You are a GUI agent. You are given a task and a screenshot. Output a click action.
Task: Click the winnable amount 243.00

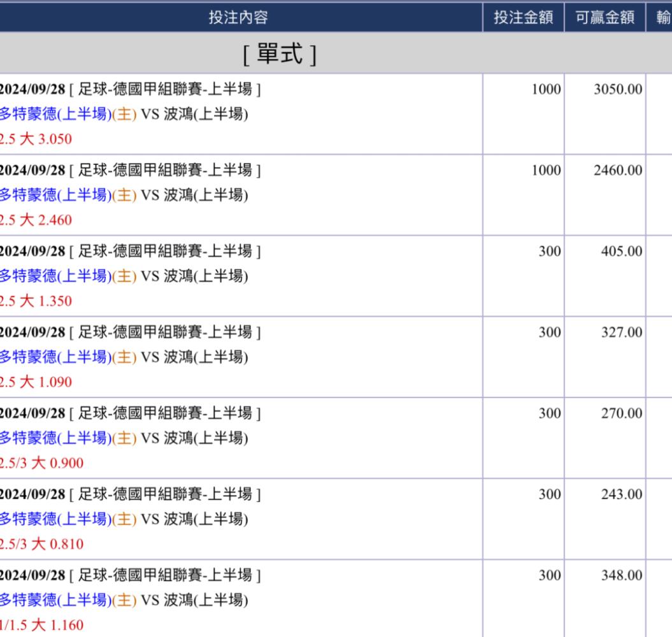pyautogui.click(x=622, y=494)
